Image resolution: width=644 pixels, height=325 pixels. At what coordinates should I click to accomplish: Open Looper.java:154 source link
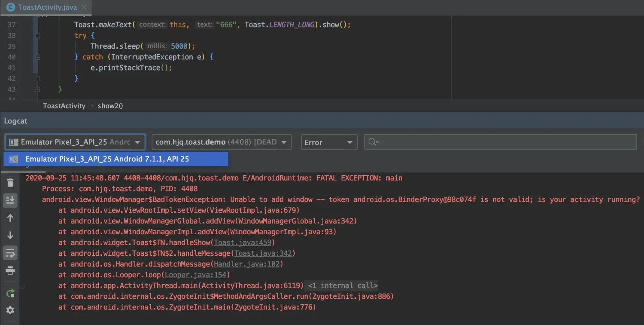coord(195,275)
